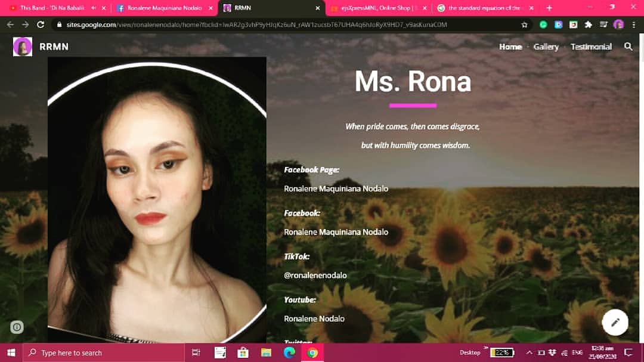Screen dimensions: 644x362
Task: Click the pencil edit site button
Action: (615, 323)
